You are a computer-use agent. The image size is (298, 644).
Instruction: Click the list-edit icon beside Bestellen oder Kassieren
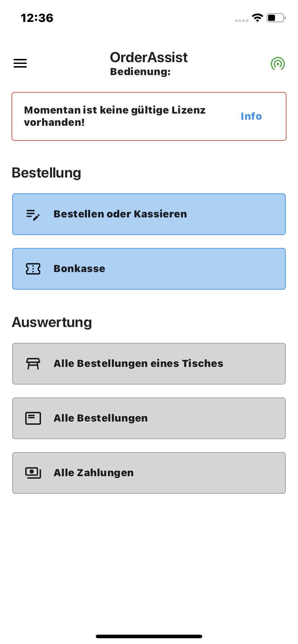[33, 215]
